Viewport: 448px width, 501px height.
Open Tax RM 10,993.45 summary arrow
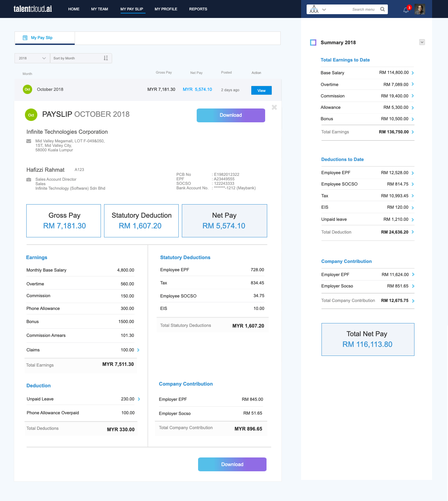tap(413, 196)
